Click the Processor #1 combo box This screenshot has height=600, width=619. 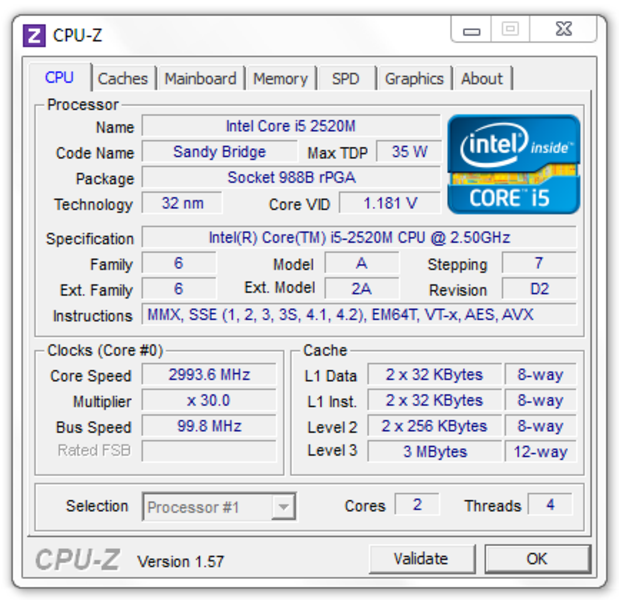[x=219, y=506]
